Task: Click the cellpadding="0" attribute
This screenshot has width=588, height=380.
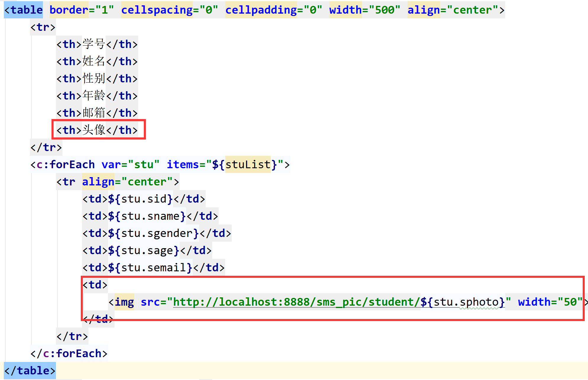Action: [274, 10]
